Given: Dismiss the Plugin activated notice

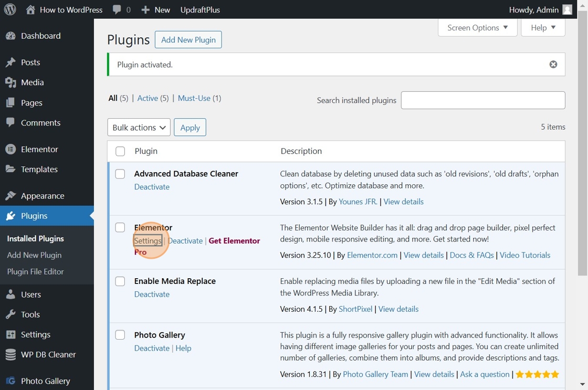Looking at the screenshot, I should [553, 65].
